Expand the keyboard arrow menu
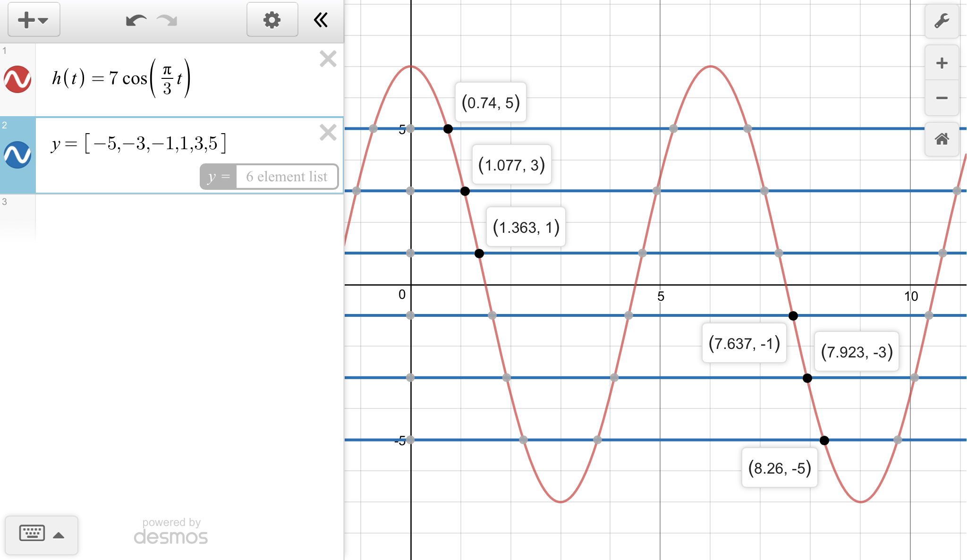This screenshot has width=967, height=560. (59, 535)
